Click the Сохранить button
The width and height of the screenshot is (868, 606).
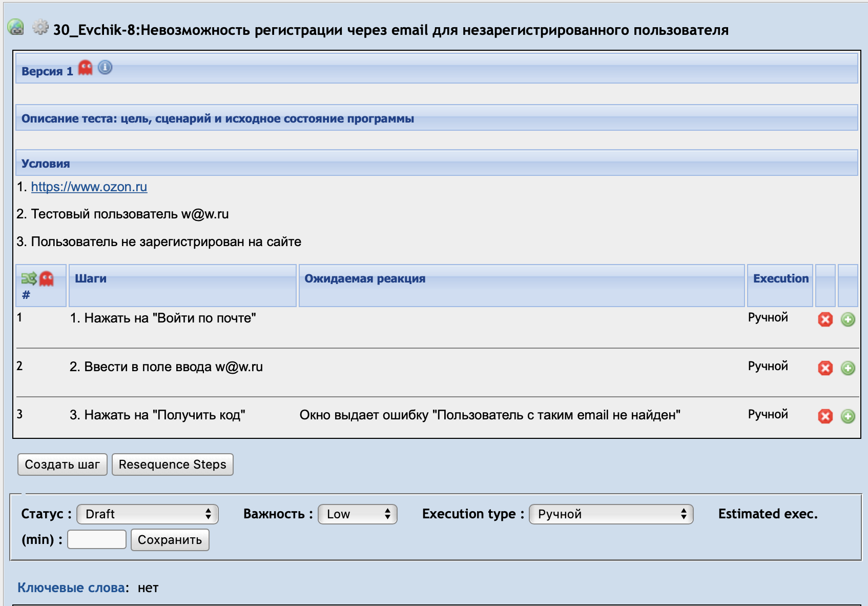[170, 540]
